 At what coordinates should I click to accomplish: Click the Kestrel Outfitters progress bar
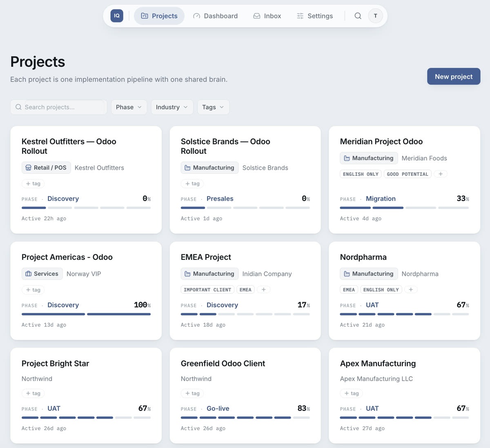coord(86,208)
